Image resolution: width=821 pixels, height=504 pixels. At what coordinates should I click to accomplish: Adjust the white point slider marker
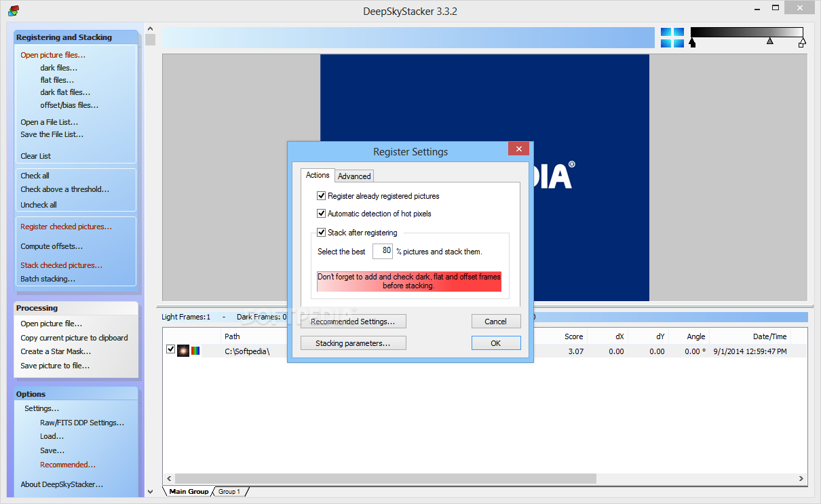(x=802, y=43)
